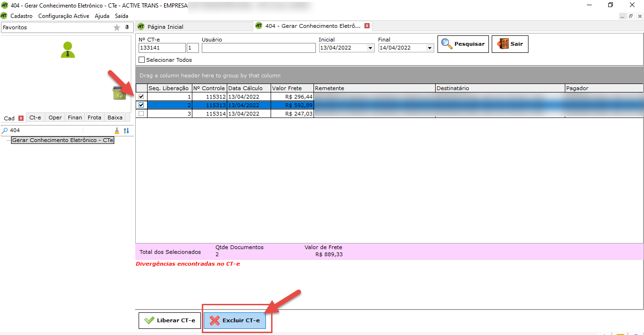Click the Excluir CT-e button
The width and height of the screenshot is (644, 335).
coord(238,321)
